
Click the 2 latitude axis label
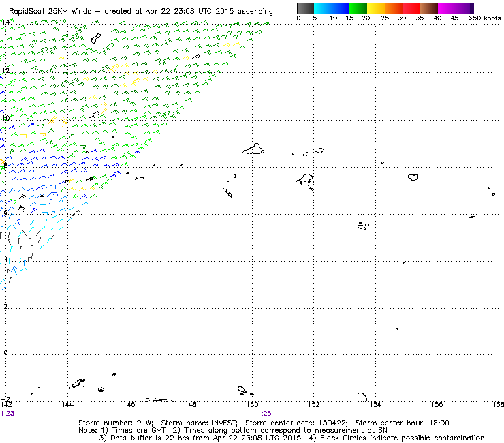[5, 306]
